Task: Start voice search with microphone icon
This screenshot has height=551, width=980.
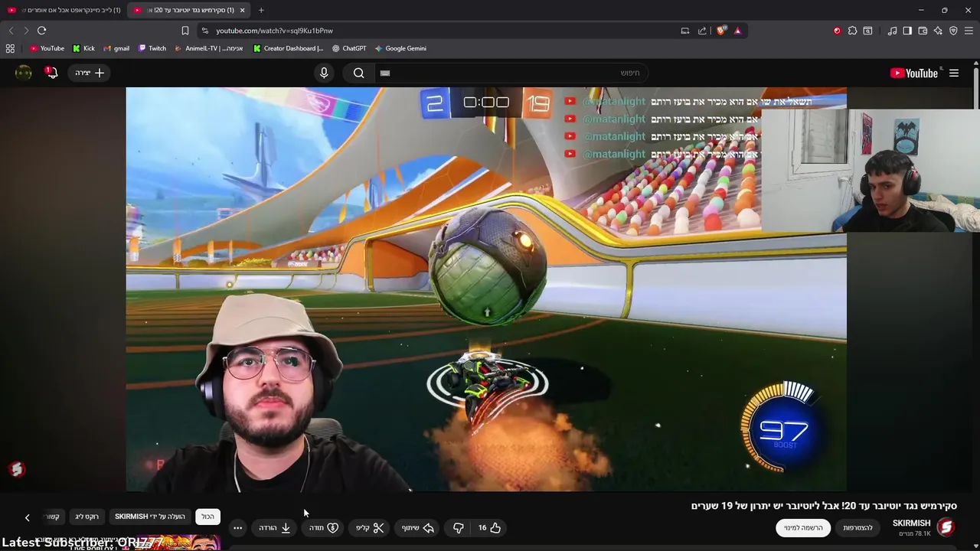Action: click(x=324, y=73)
